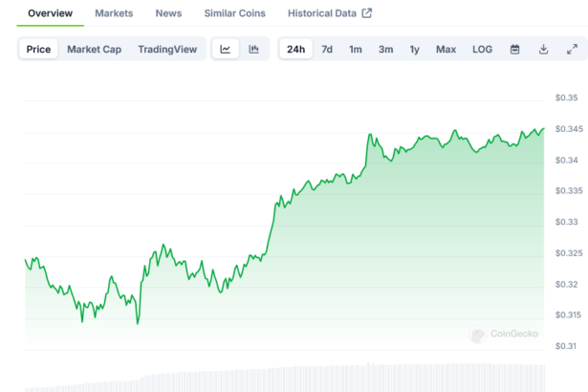This screenshot has width=588, height=392.
Task: Click the download chart data icon
Action: 543,49
